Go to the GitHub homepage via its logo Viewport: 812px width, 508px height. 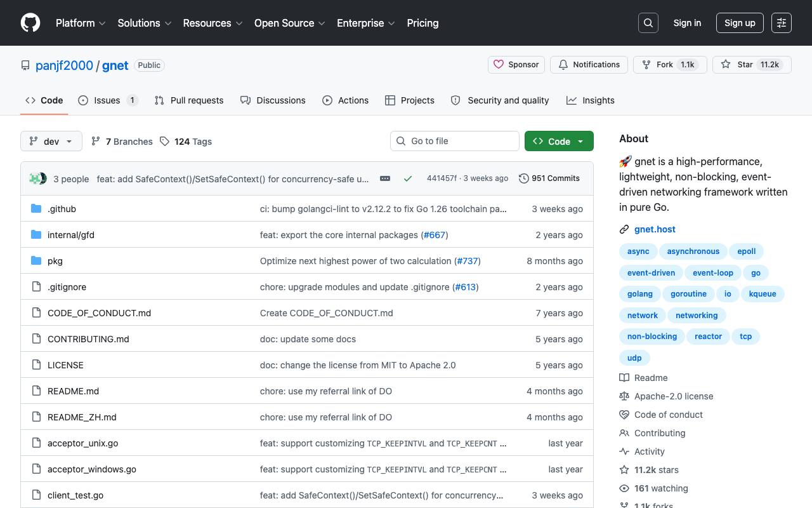pos(30,23)
